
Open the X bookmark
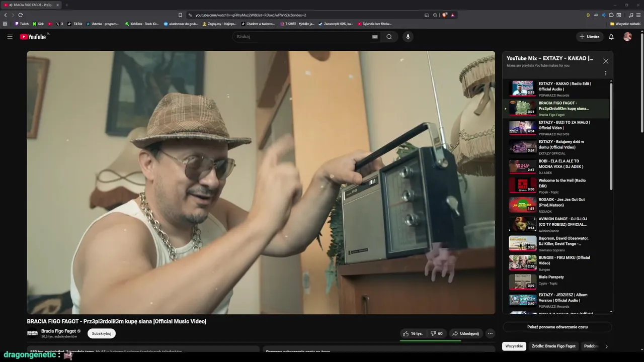tap(59, 24)
